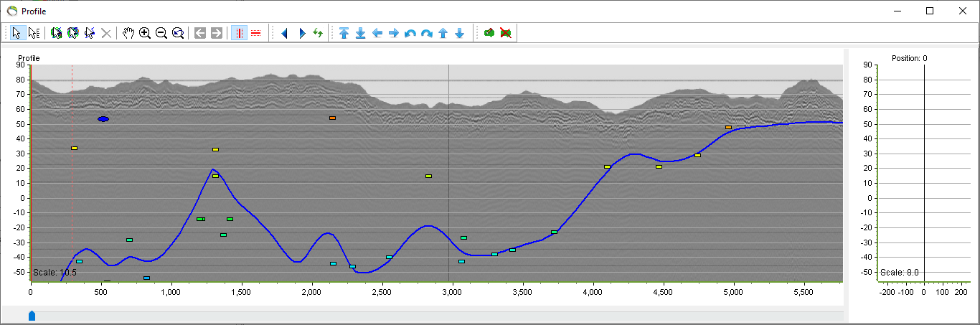Click the grey back arrow button
Screen dimensions: 980x325
click(200, 33)
